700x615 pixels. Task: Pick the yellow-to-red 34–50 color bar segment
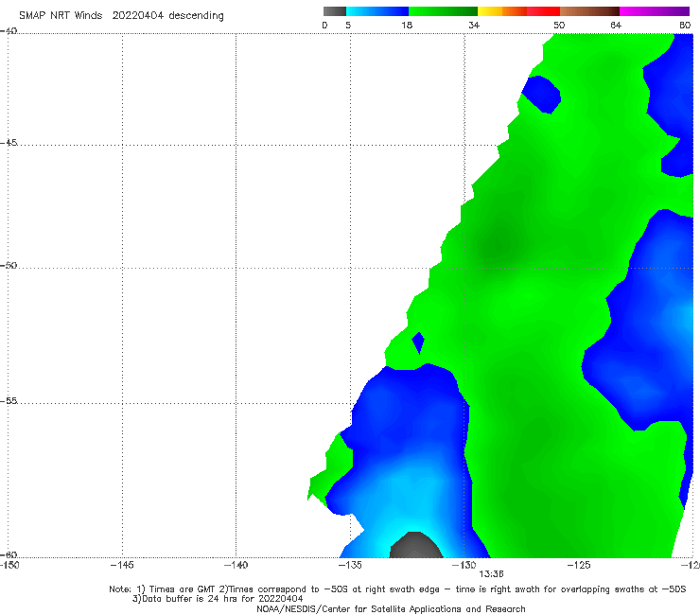point(518,11)
